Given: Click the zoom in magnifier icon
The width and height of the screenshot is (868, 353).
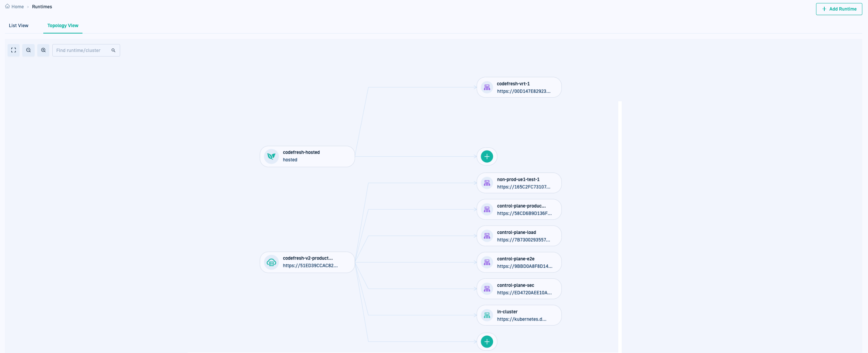Looking at the screenshot, I should click(43, 50).
